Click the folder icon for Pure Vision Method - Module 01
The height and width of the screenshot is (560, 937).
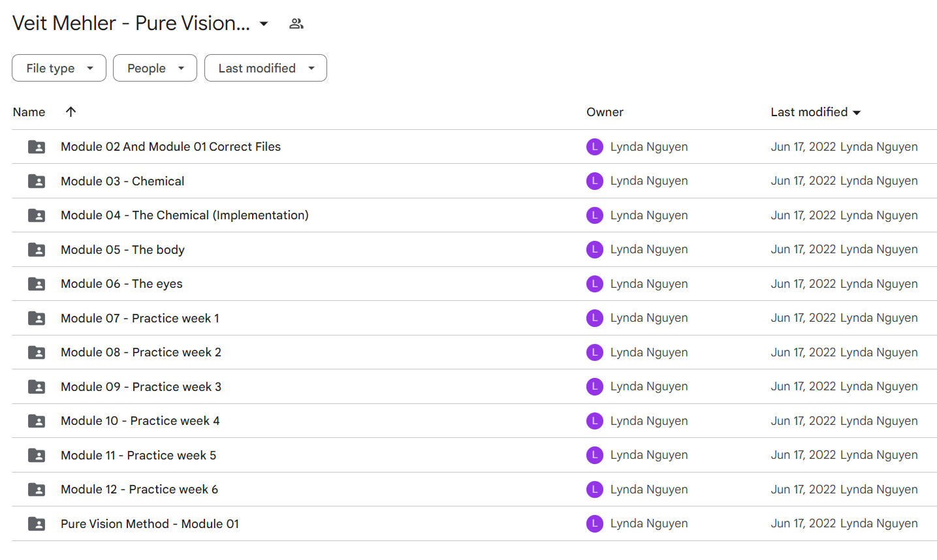click(x=37, y=523)
